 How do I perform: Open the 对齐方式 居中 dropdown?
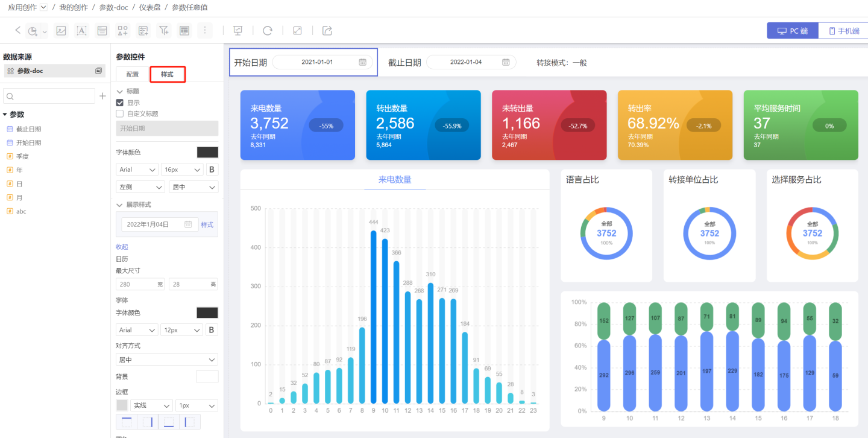[x=167, y=360]
